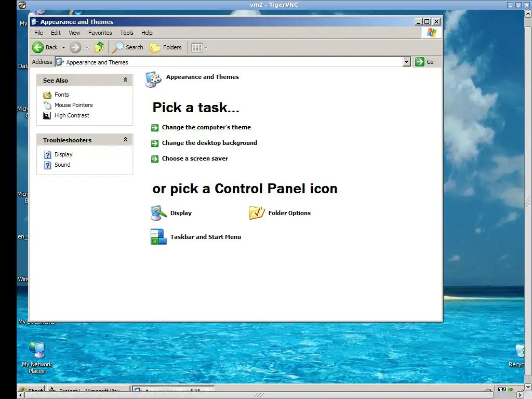Toggle the Folders pane icon
The height and width of the screenshot is (399, 532).
[x=155, y=47]
